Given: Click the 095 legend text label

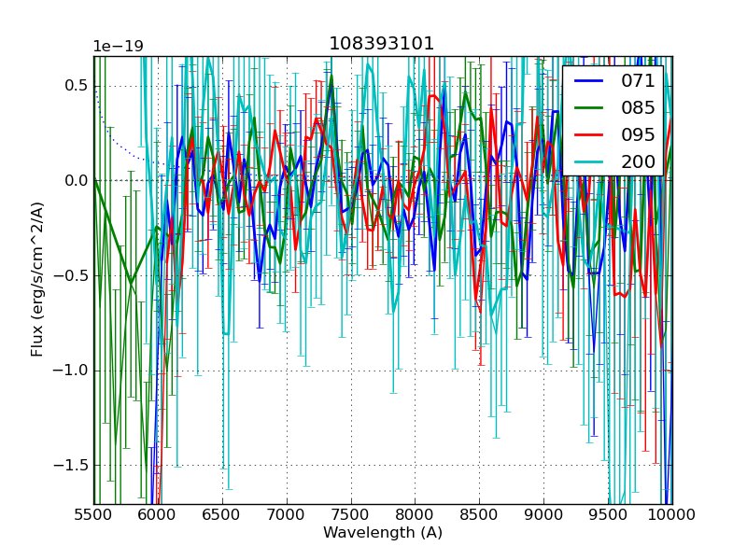Looking at the screenshot, I should click(638, 134).
